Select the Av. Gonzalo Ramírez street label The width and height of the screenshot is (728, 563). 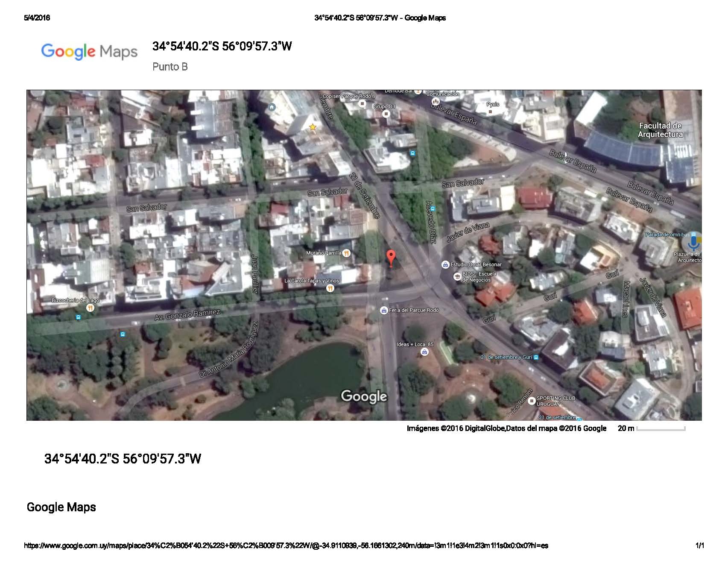tap(187, 315)
